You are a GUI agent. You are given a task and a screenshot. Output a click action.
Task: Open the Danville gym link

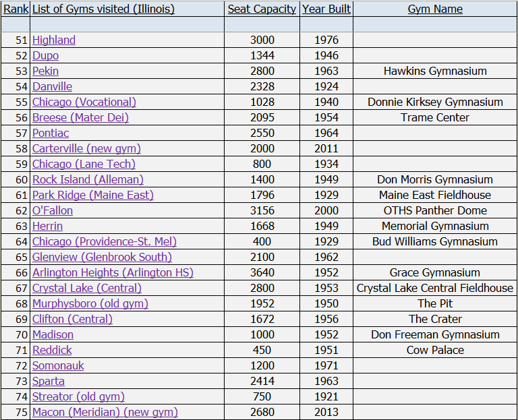point(52,86)
